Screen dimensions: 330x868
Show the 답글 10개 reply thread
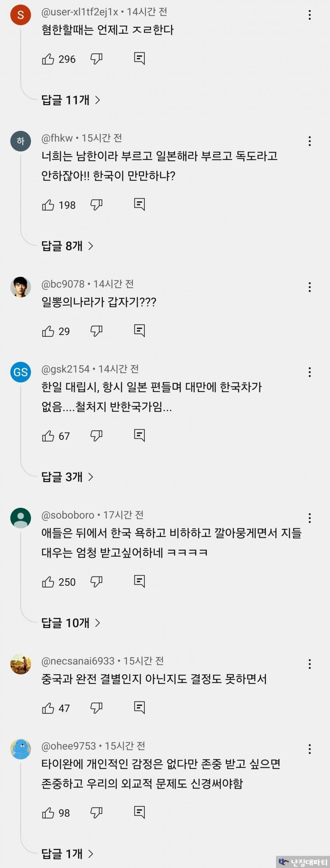point(71,623)
